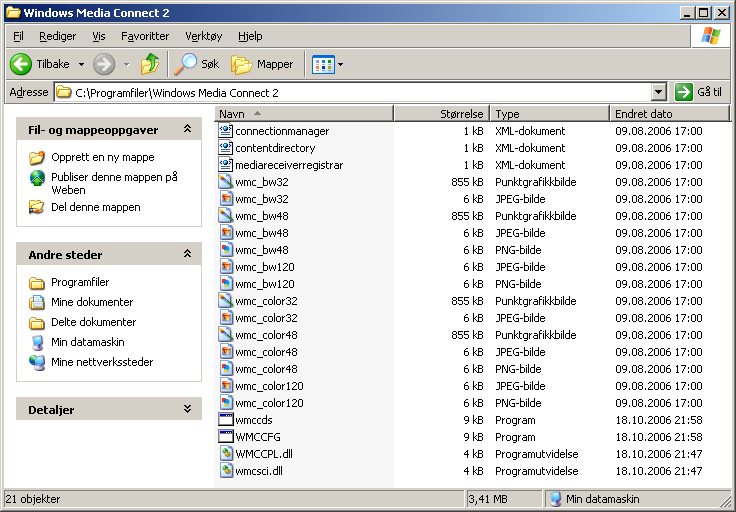
Task: Open the address bar dropdown arrow
Action: point(659,92)
